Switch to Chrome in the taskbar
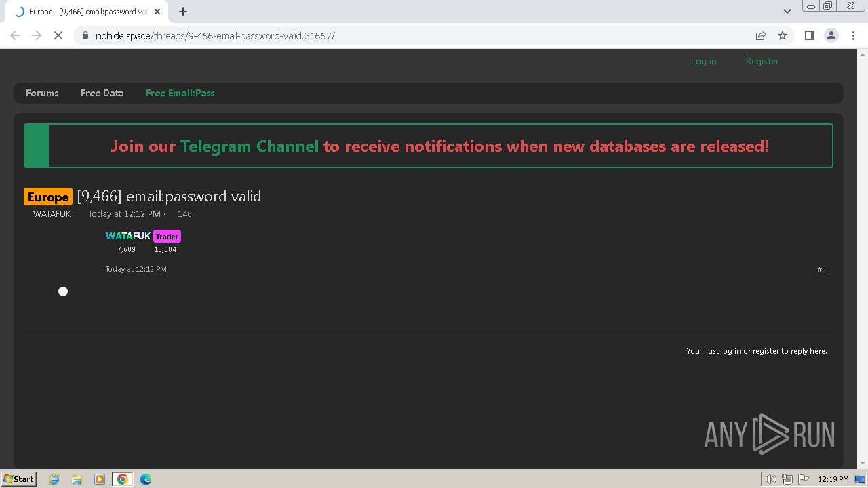Screen dimensions: 868x488 pos(123,479)
